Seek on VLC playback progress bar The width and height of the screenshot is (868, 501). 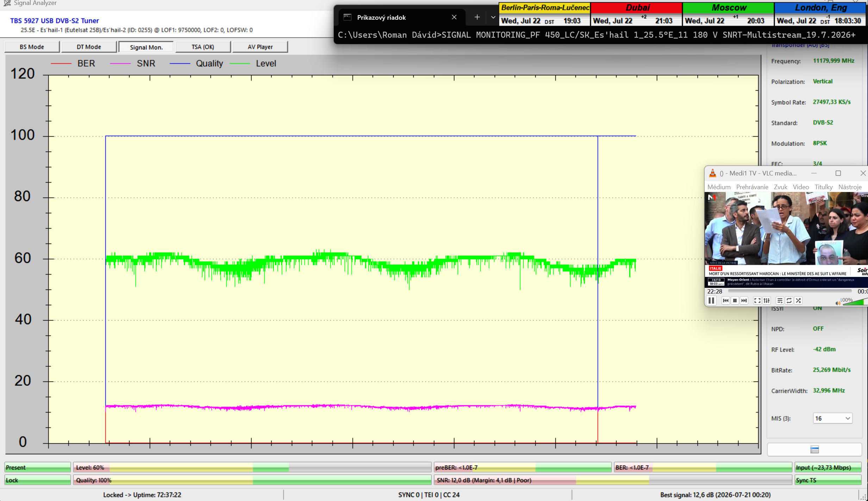coord(790,291)
